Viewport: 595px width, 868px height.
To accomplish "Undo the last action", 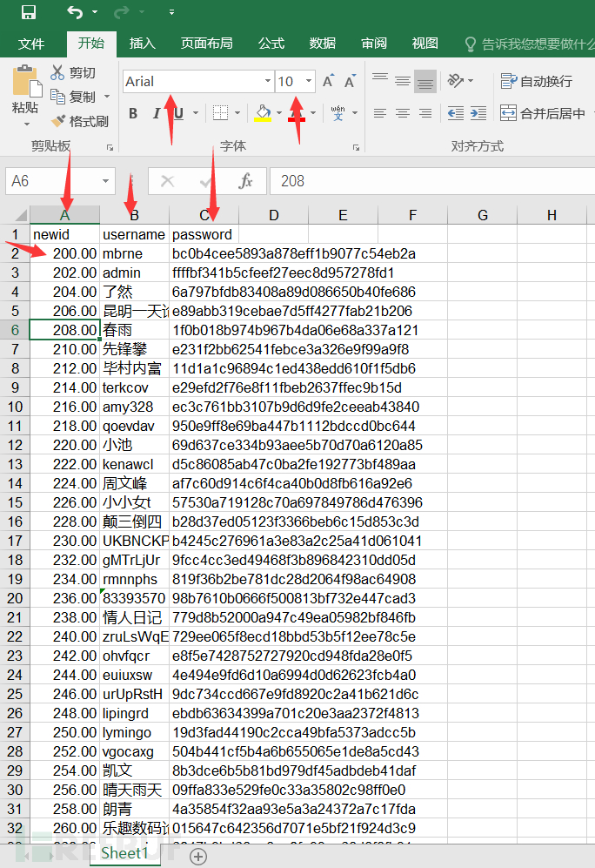I will [x=75, y=11].
